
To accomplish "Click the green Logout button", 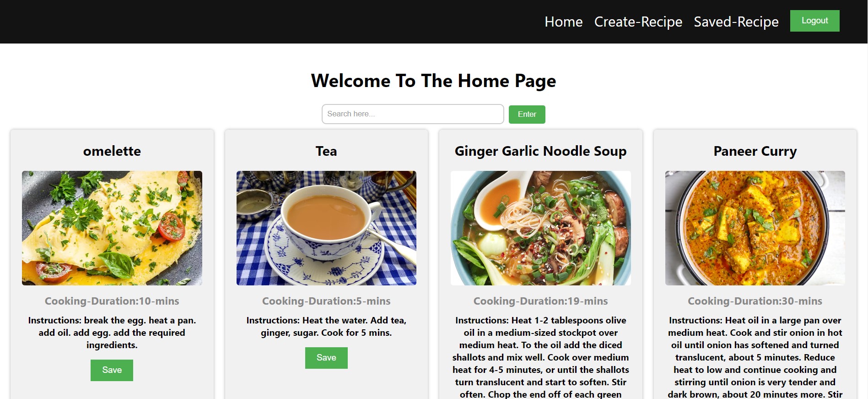I will pyautogui.click(x=814, y=21).
